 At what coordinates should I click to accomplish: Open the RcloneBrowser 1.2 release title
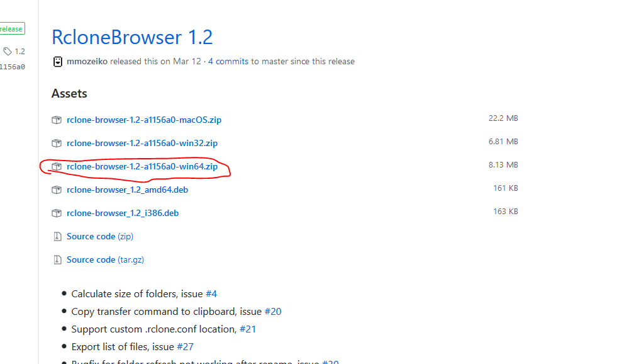(x=132, y=37)
